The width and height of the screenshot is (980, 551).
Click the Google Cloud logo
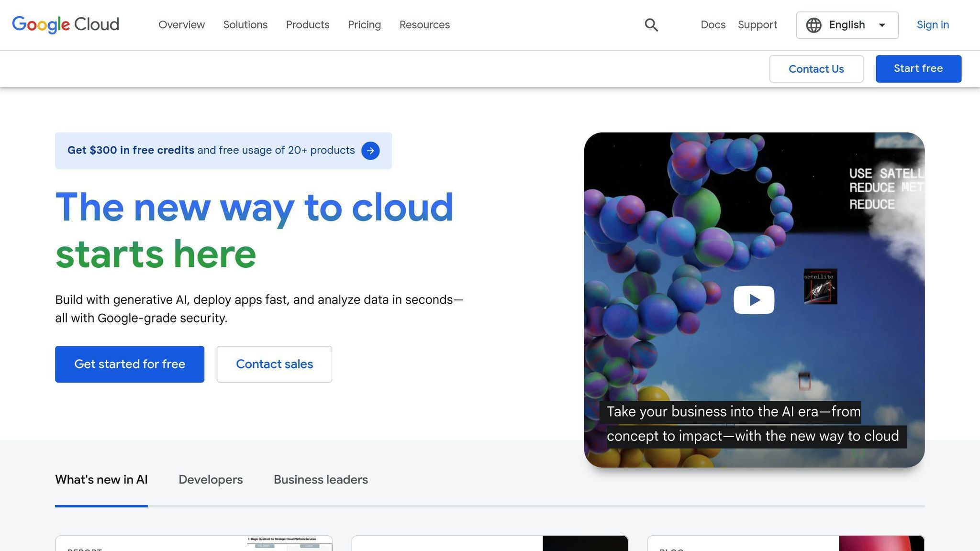(66, 24)
